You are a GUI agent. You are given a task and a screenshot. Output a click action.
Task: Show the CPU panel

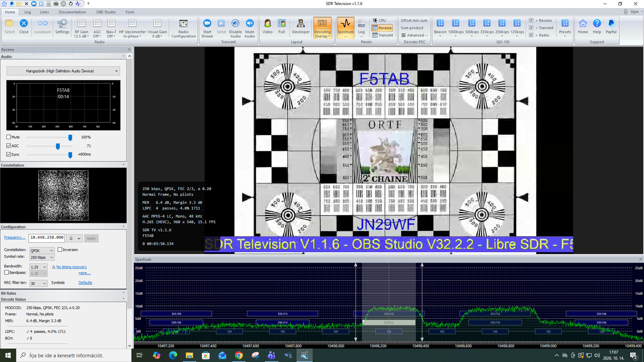click(379, 21)
